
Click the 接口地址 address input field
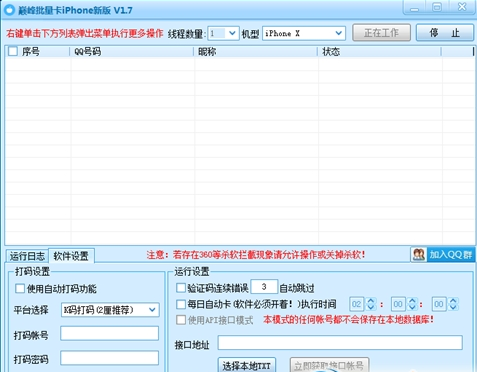pos(340,343)
